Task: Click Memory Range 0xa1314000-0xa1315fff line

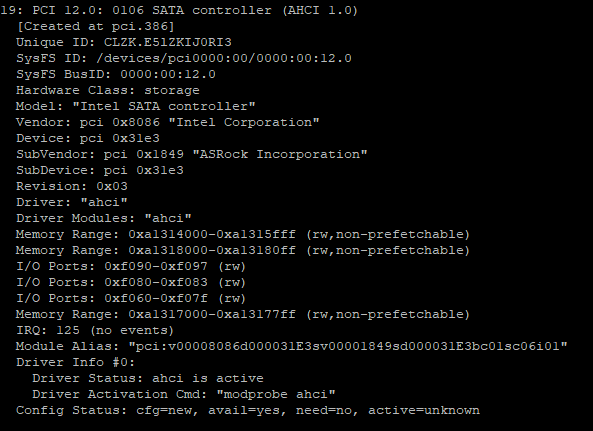Action: coord(243,234)
